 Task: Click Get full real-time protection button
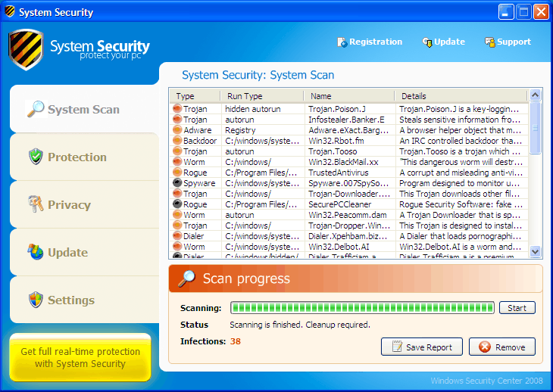pyautogui.click(x=80, y=357)
